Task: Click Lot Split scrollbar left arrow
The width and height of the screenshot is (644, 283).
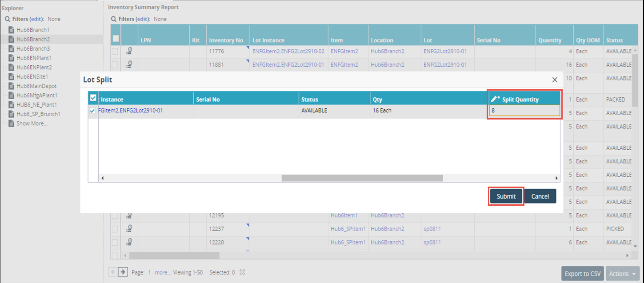Action: 102,178
